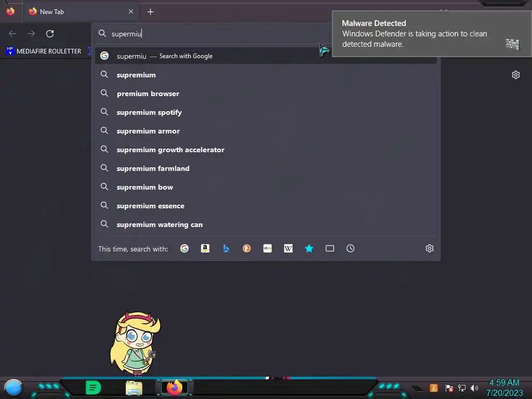Search this time with Google icon
The width and height of the screenshot is (532, 399).
[184, 249]
